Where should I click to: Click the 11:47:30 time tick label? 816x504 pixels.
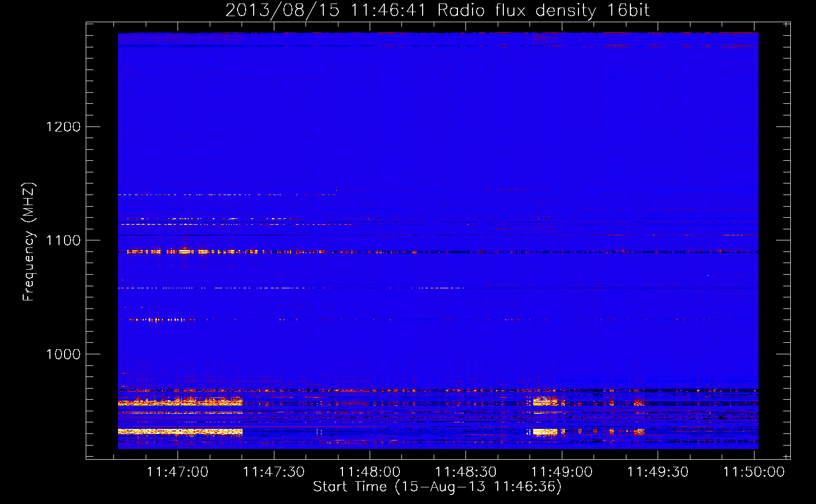click(274, 472)
